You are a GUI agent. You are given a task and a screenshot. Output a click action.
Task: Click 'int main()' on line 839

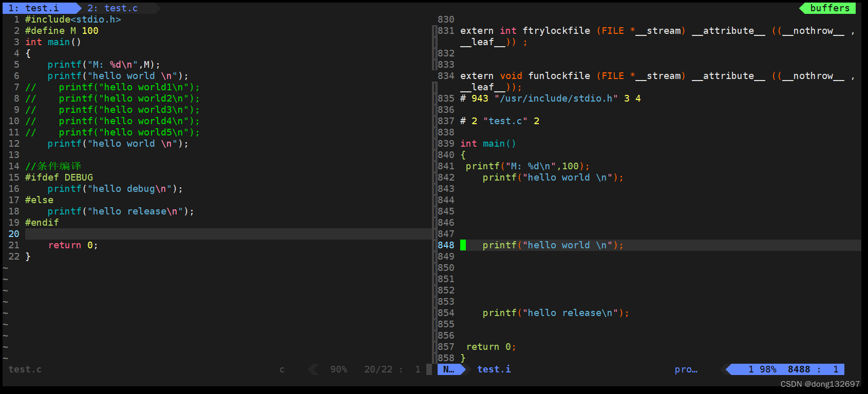[x=488, y=144]
